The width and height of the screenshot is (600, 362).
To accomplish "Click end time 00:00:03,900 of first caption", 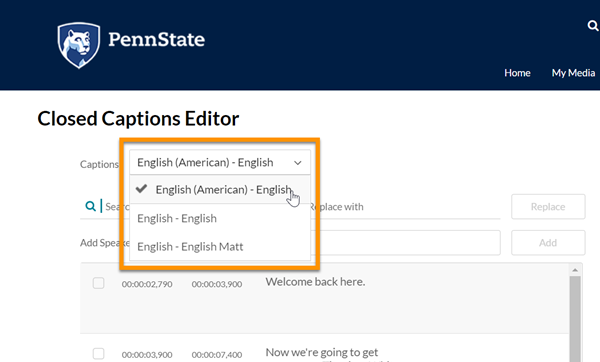I will (x=217, y=284).
